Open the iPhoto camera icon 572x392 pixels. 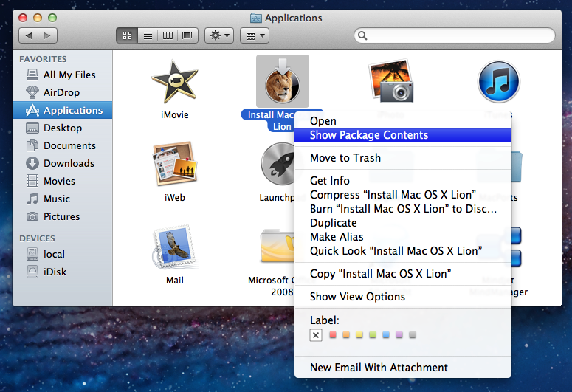click(391, 81)
